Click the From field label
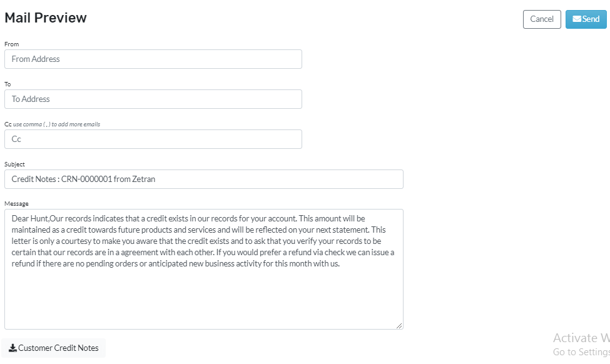 (x=12, y=44)
